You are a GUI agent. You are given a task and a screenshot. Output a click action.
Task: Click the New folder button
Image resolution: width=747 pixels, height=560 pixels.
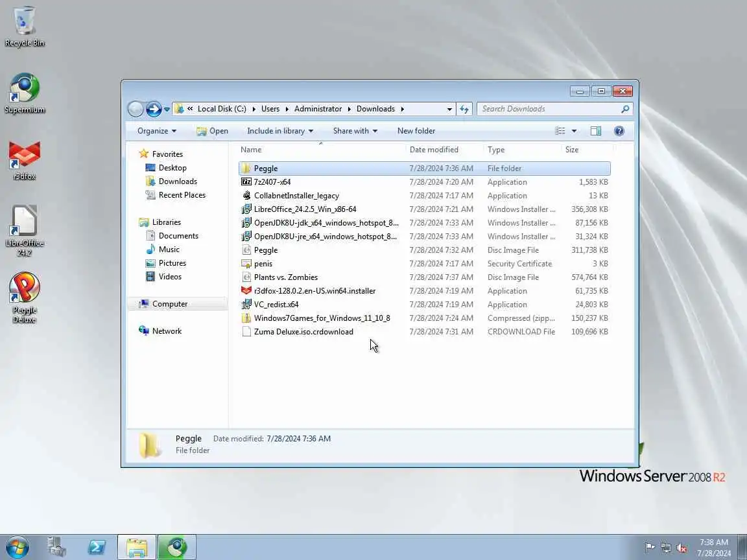pyautogui.click(x=416, y=131)
